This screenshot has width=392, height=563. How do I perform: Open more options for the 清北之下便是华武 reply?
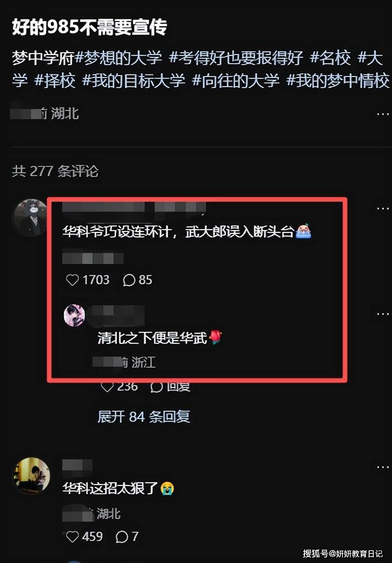click(x=382, y=314)
